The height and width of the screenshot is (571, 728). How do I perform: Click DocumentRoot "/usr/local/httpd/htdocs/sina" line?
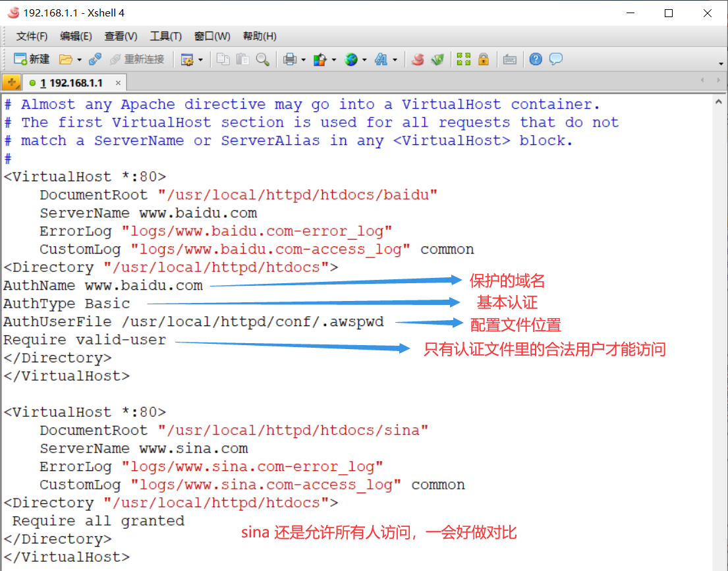(234, 430)
